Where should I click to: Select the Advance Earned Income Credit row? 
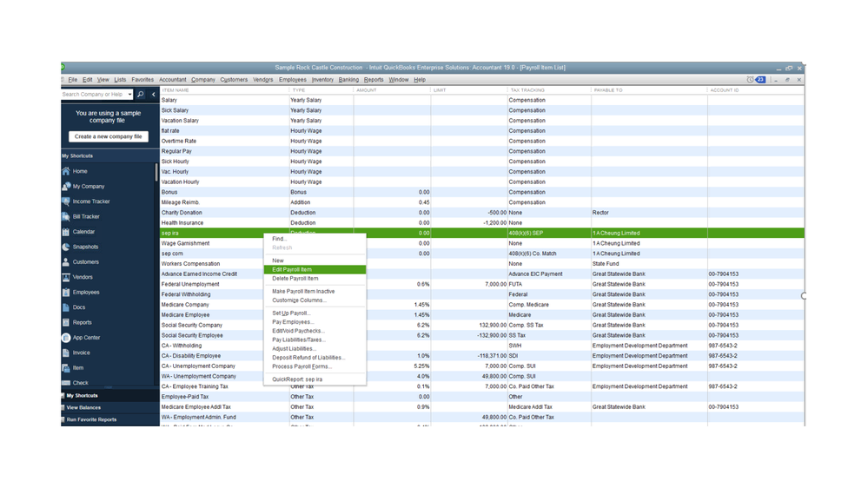pos(481,274)
